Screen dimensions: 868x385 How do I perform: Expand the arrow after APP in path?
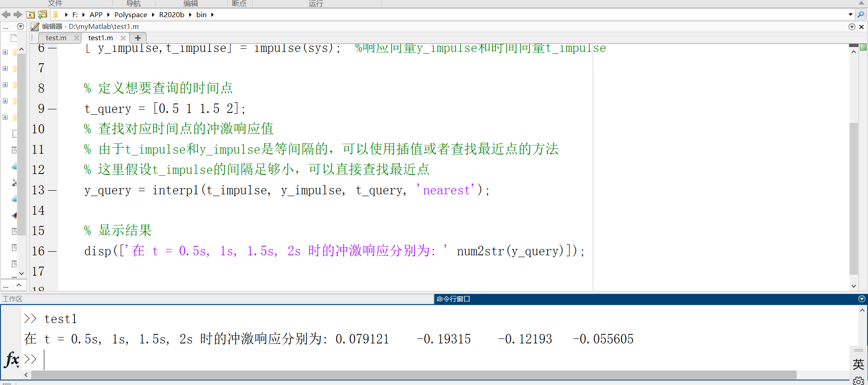click(x=108, y=14)
